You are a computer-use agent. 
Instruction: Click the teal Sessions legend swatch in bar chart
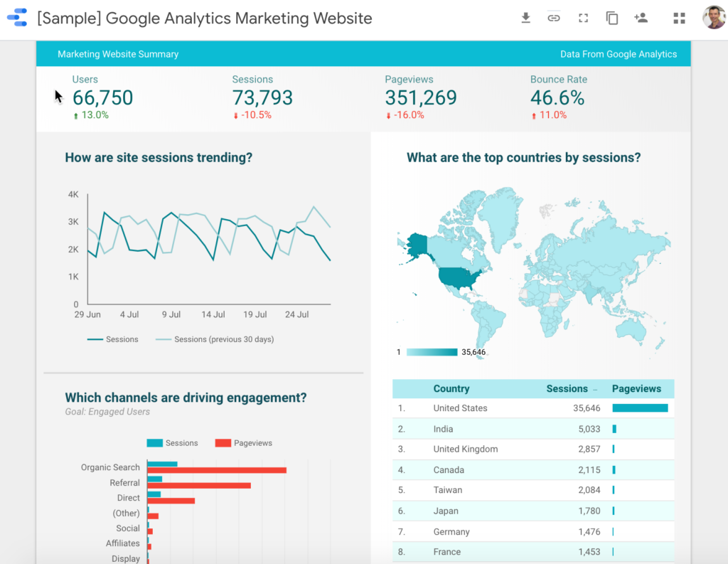[154, 443]
